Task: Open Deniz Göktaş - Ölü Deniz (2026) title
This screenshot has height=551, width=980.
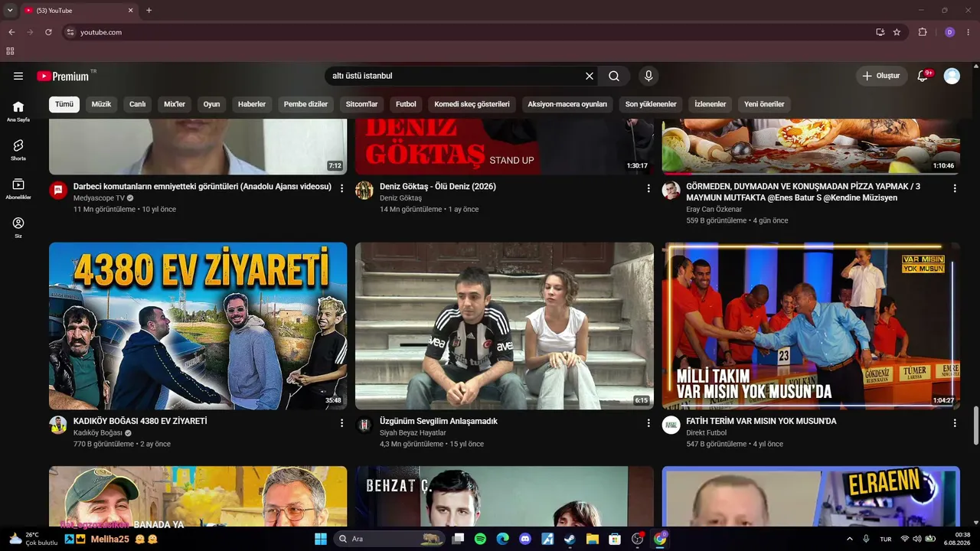Action: pos(438,187)
